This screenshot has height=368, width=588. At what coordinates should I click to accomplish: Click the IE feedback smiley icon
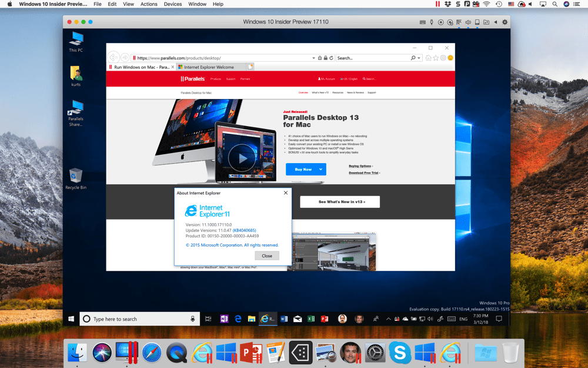(x=450, y=58)
